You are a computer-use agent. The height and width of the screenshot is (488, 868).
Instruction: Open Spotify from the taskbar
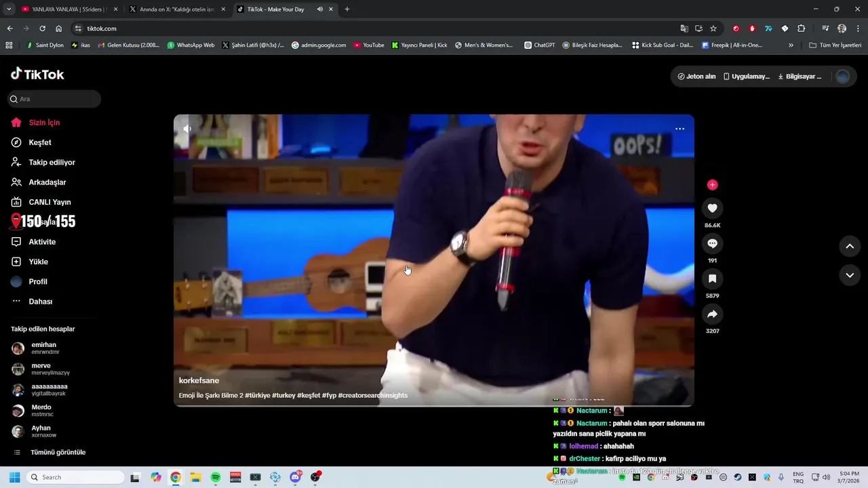click(x=216, y=477)
